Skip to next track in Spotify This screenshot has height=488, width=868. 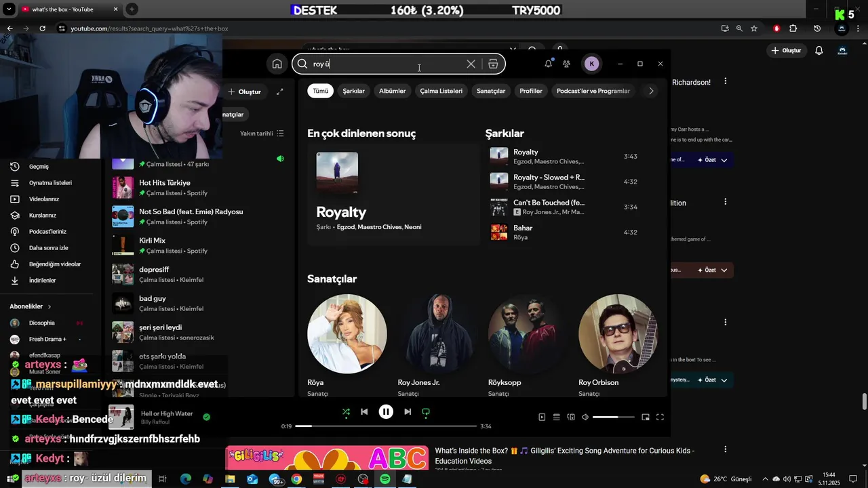click(408, 411)
